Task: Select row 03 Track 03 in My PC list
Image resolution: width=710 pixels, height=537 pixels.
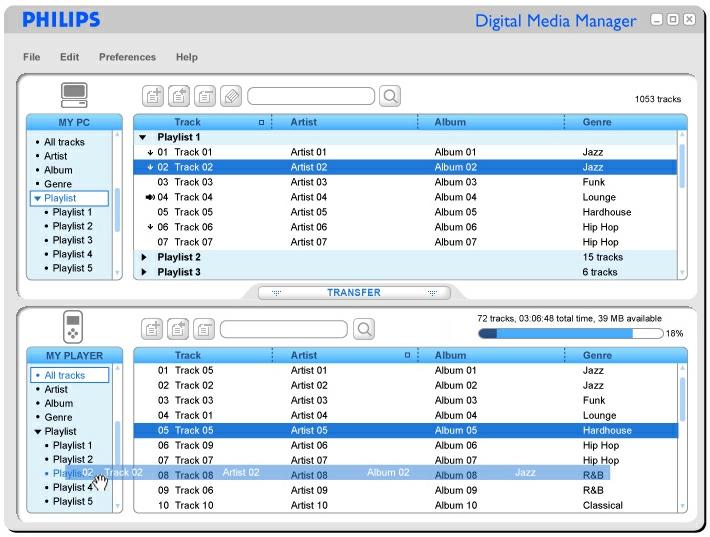Action: (405, 182)
